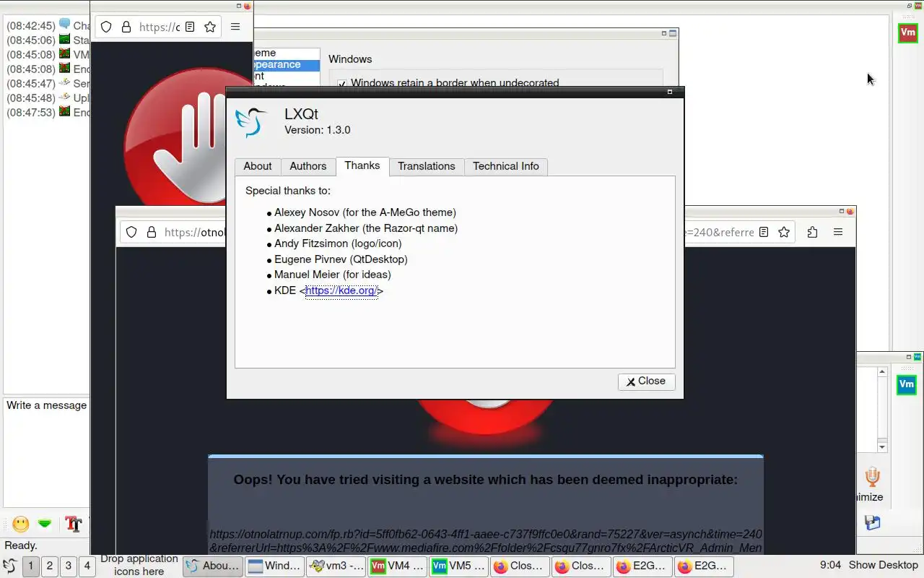Image resolution: width=924 pixels, height=578 pixels.
Task: Select the Appearance entry in settings list
Action: pyautogui.click(x=286, y=64)
